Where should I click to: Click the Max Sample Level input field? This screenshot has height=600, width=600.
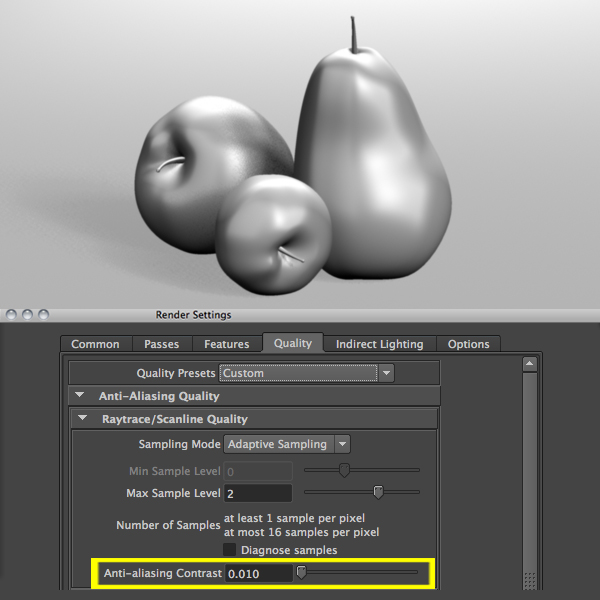tap(258, 493)
